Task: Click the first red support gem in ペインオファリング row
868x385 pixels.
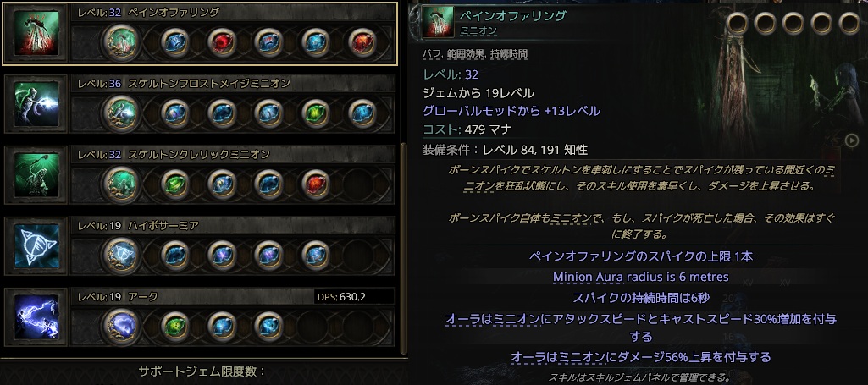Action: pyautogui.click(x=222, y=42)
